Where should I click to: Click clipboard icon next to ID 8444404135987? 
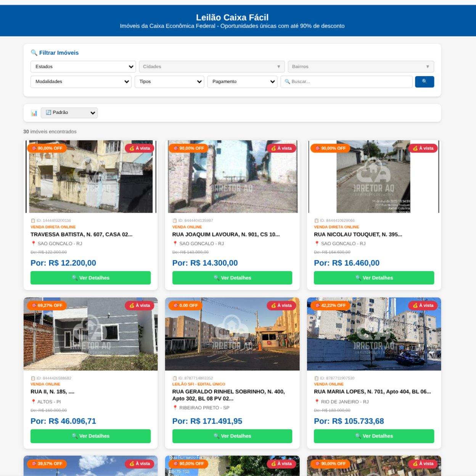[x=175, y=220]
